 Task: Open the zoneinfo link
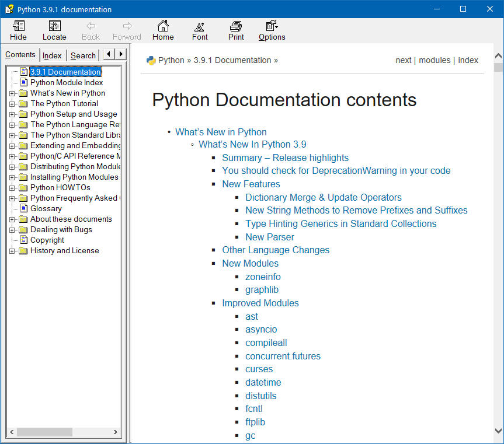[263, 277]
